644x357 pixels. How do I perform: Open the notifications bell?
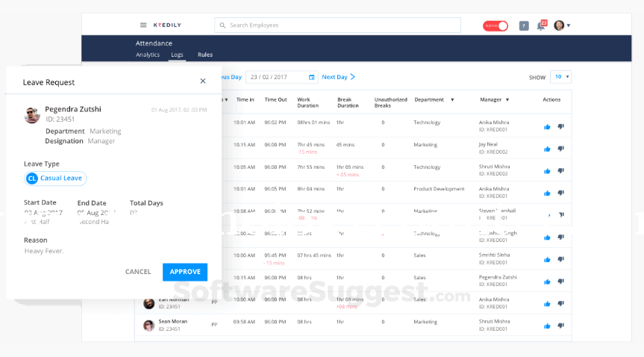(541, 25)
